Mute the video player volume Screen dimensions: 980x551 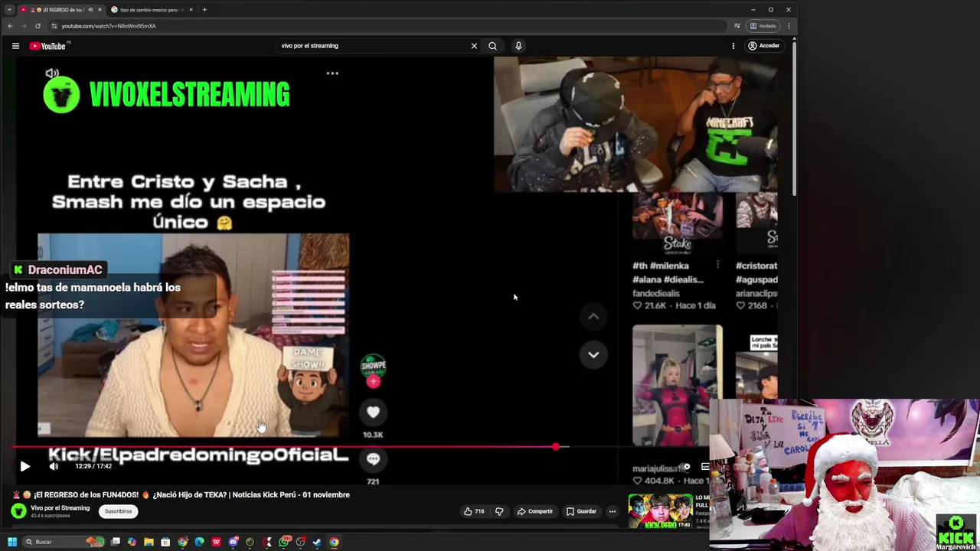pyautogui.click(x=54, y=466)
